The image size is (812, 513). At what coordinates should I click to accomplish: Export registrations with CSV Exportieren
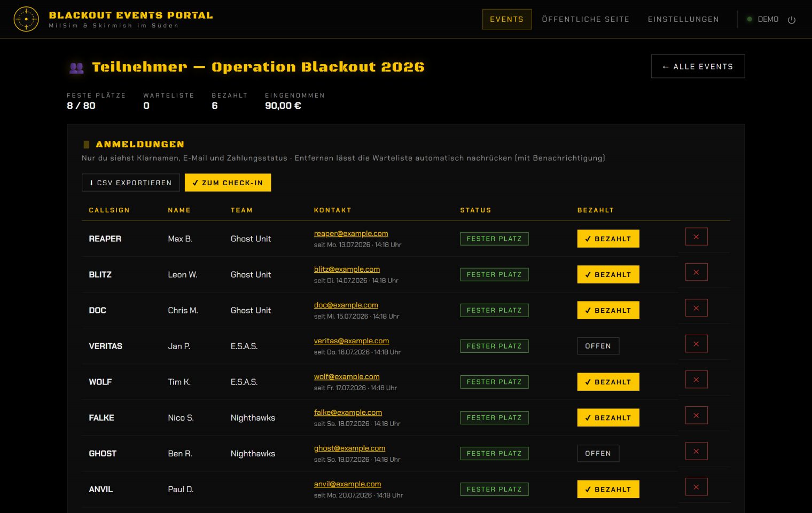(x=130, y=183)
